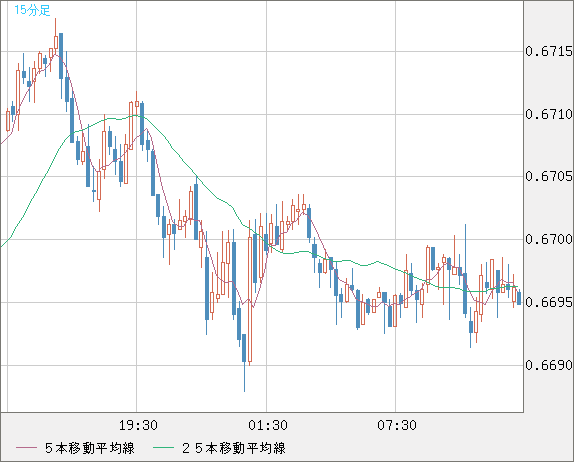The height and width of the screenshot is (462, 574).
Task: Click the 19:30 time axis label
Action: click(138, 425)
